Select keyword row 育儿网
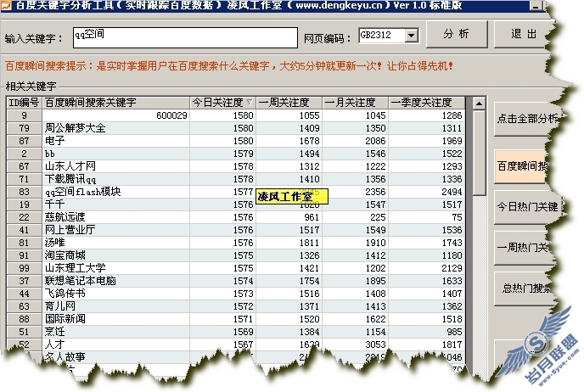584x392 pixels. [235, 306]
